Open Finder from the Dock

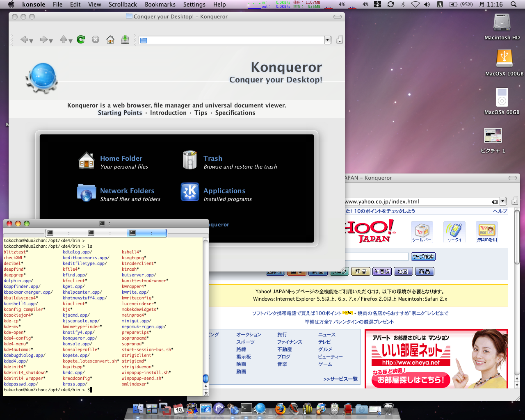point(138,409)
